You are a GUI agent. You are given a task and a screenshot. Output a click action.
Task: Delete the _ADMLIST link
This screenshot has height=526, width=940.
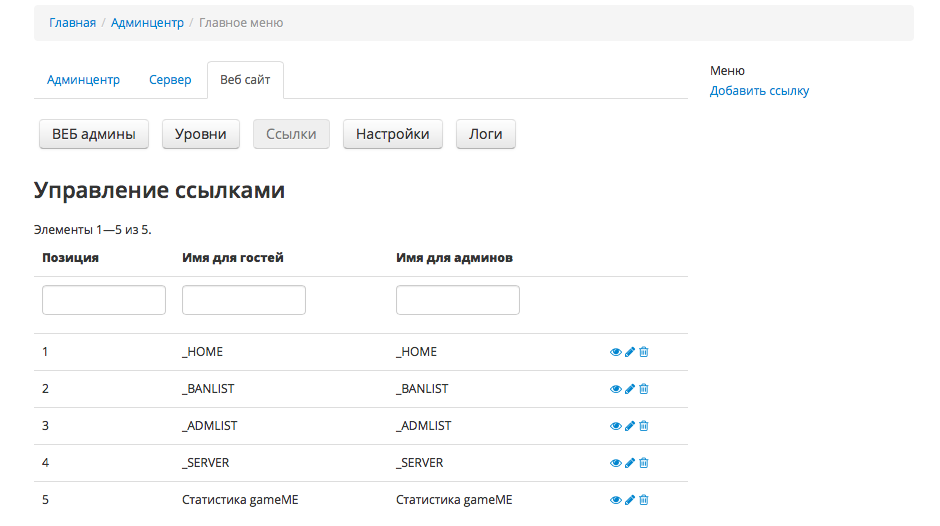click(644, 426)
